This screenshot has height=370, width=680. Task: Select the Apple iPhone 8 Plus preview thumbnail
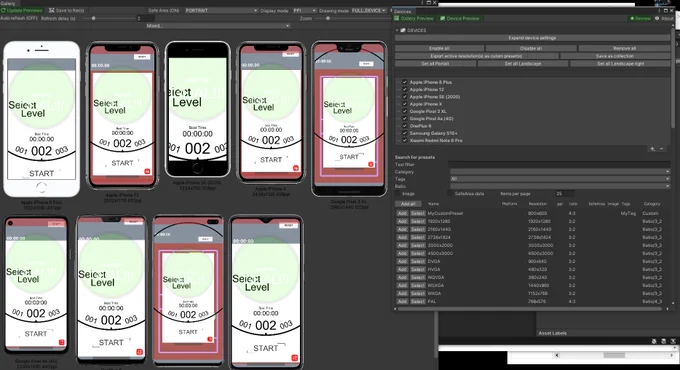point(42,119)
